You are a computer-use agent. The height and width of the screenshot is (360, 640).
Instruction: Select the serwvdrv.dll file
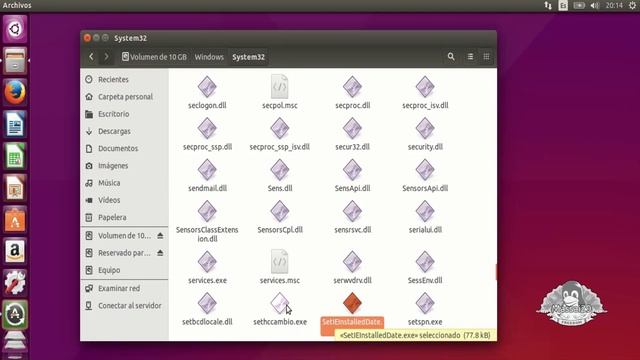352,267
